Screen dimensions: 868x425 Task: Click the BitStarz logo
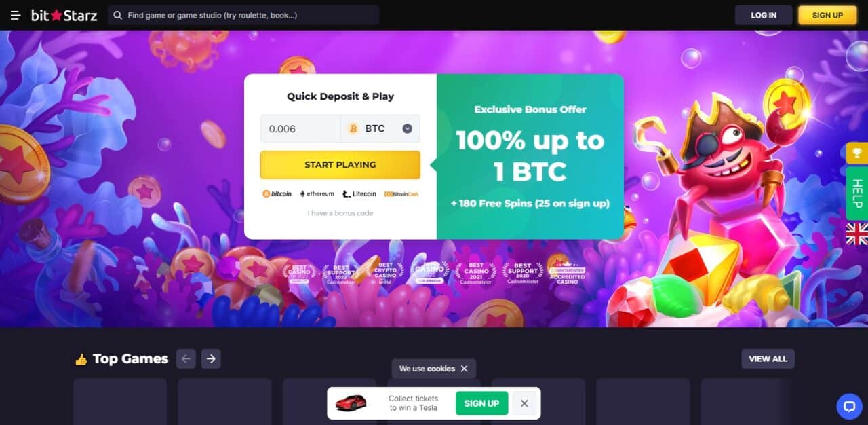(x=64, y=15)
